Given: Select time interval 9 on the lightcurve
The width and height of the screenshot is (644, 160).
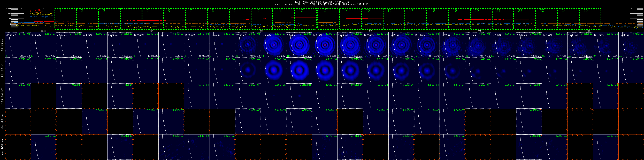Looking at the screenshot, I should tap(240, 19).
